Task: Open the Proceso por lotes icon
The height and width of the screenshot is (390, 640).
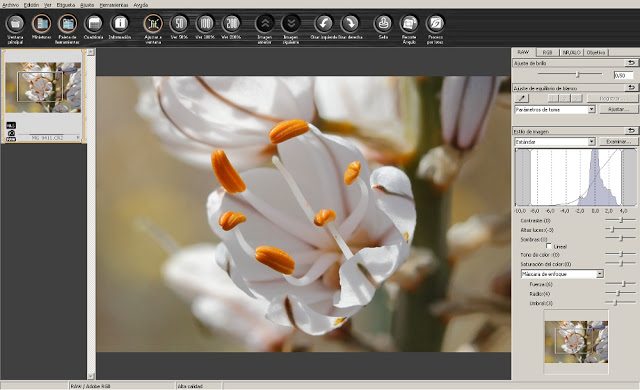Action: point(435,24)
